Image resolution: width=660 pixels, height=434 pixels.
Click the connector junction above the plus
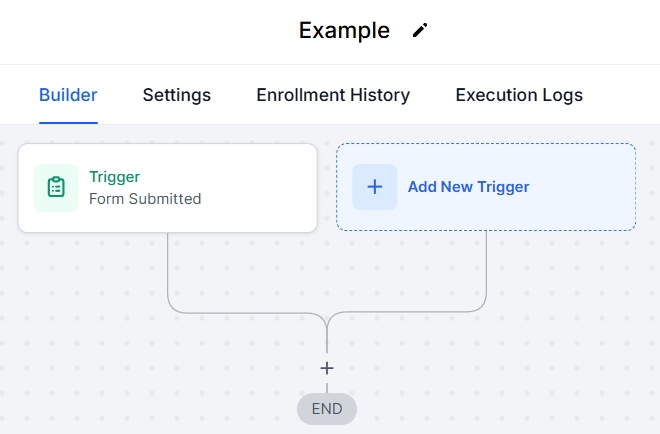pyautogui.click(x=327, y=320)
